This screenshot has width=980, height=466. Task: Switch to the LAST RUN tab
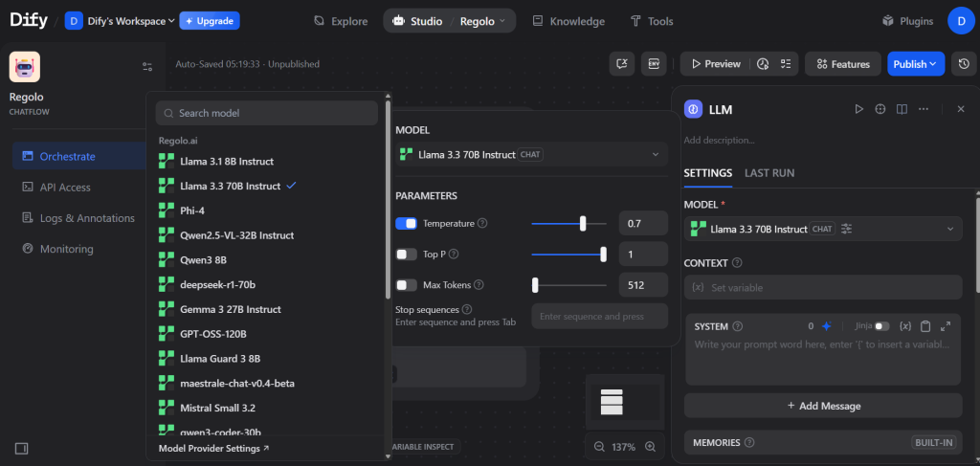pyautogui.click(x=769, y=173)
